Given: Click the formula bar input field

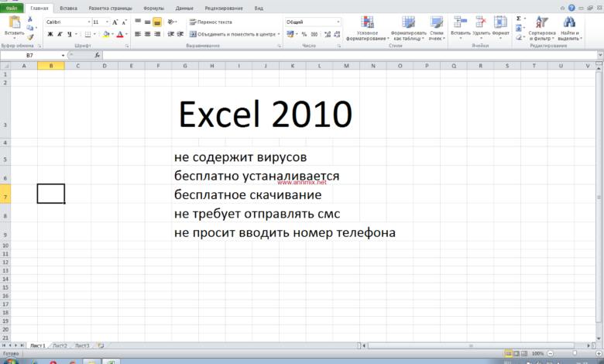Looking at the screenshot, I should click(349, 56).
